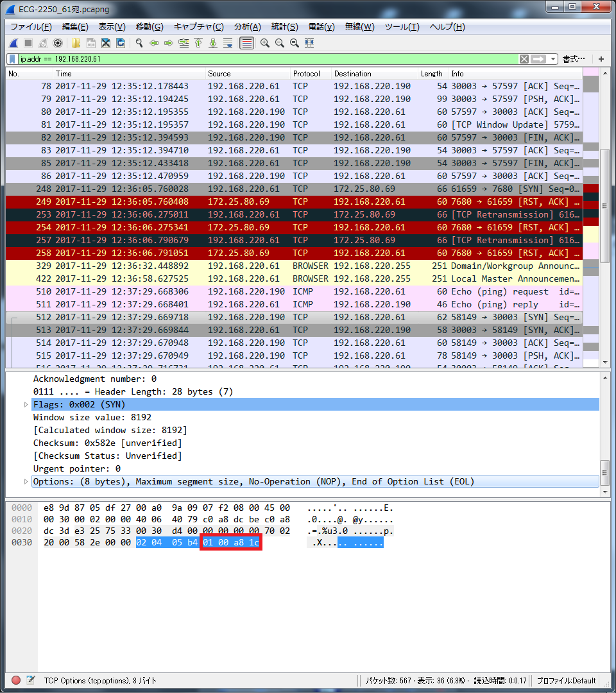
Task: Toggle colorize packet list button
Action: (246, 43)
